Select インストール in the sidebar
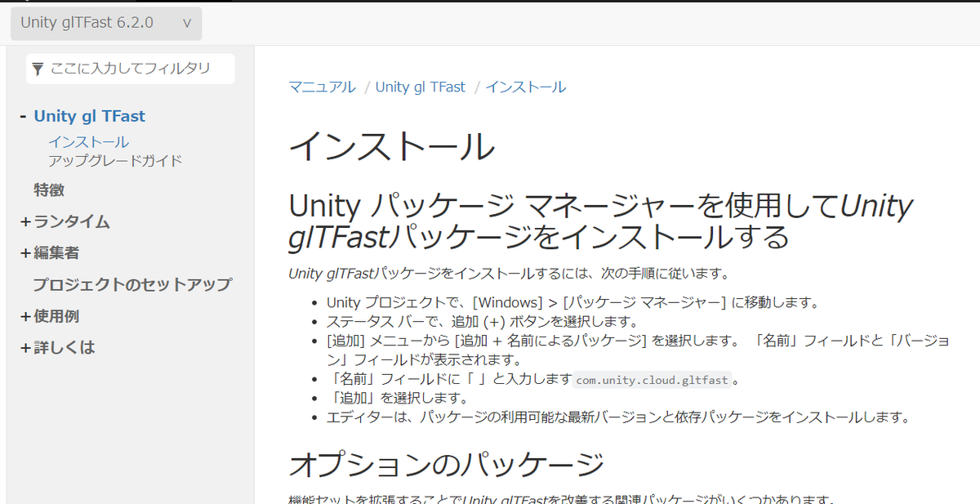 coord(88,142)
